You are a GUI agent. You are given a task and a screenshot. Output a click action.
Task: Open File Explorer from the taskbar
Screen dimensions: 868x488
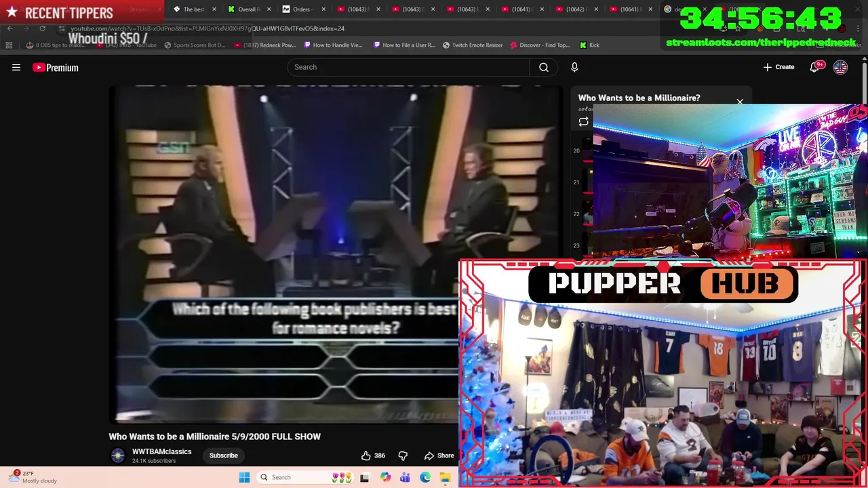pos(445,477)
